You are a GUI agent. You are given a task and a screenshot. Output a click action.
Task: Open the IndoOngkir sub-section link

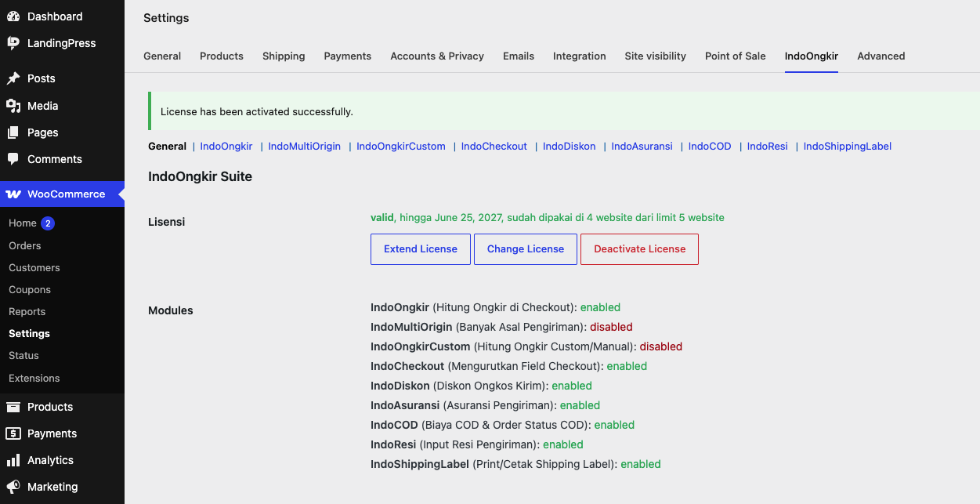pos(226,147)
